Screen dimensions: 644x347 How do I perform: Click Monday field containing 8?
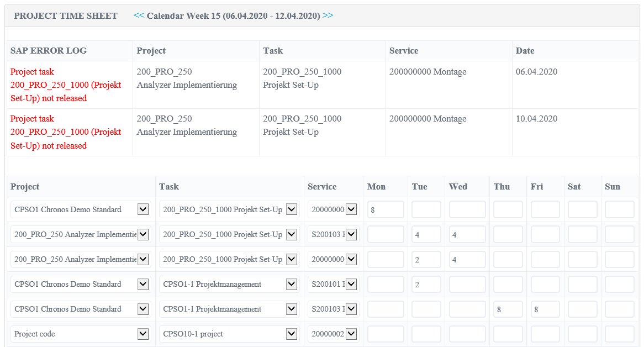pyautogui.click(x=386, y=209)
